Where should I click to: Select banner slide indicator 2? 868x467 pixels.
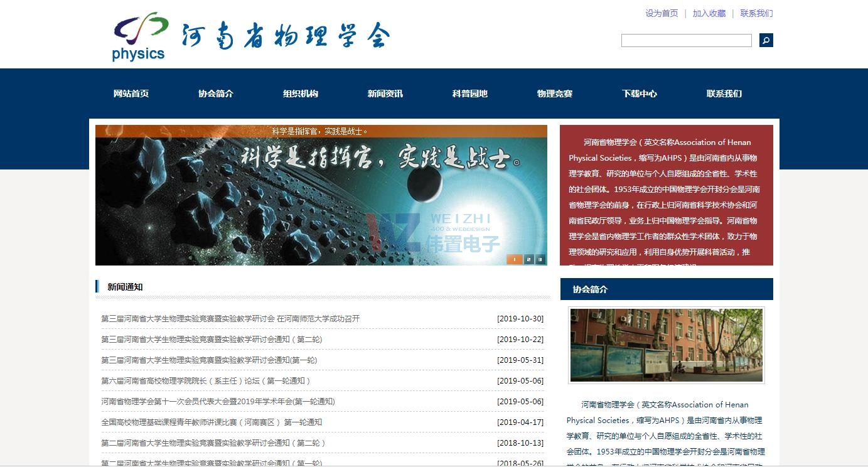(528, 259)
